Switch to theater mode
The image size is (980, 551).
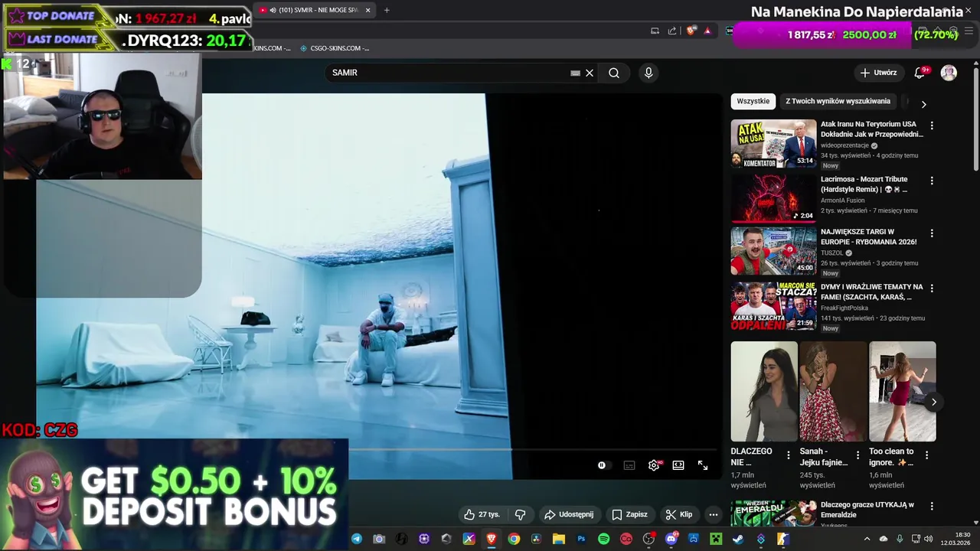(x=678, y=465)
